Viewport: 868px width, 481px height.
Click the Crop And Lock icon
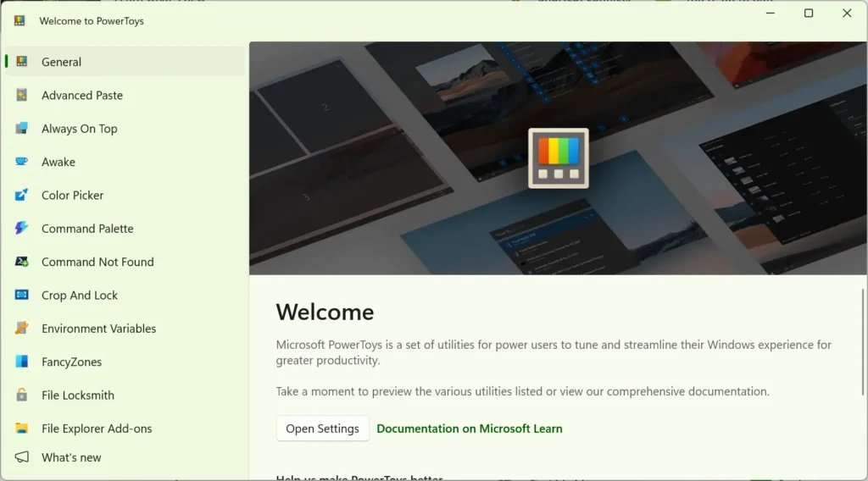click(x=21, y=295)
